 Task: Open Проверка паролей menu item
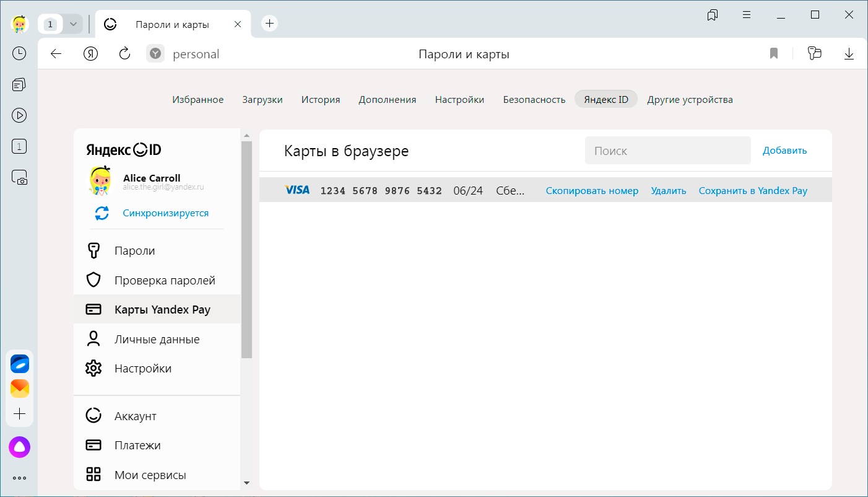click(x=157, y=280)
